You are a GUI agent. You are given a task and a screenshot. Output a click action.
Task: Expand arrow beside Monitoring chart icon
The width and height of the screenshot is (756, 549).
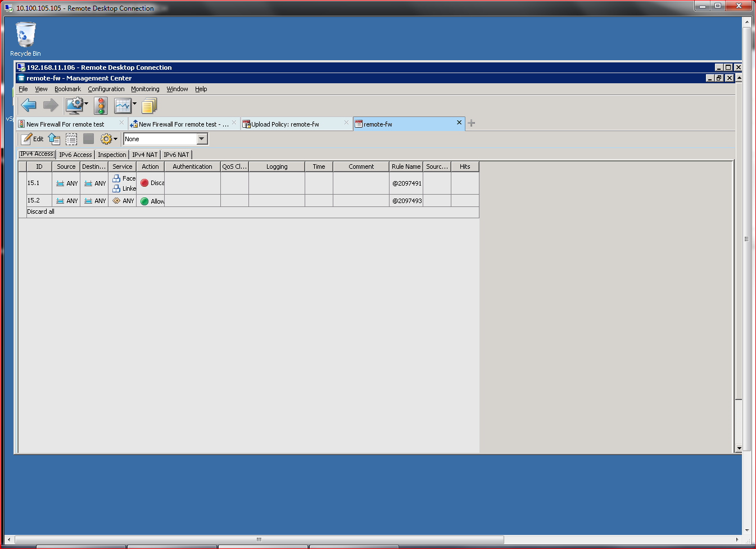pos(134,103)
